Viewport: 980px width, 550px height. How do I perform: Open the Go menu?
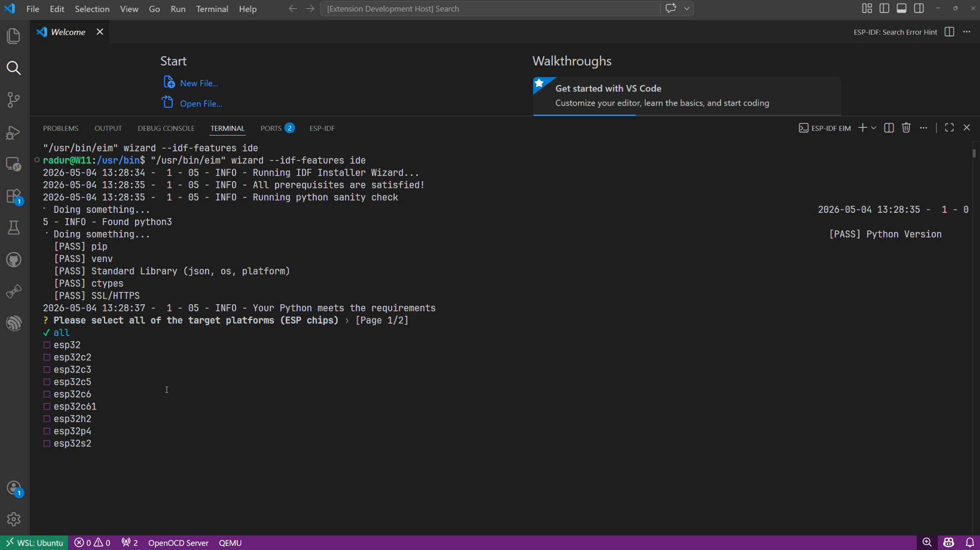pyautogui.click(x=154, y=9)
